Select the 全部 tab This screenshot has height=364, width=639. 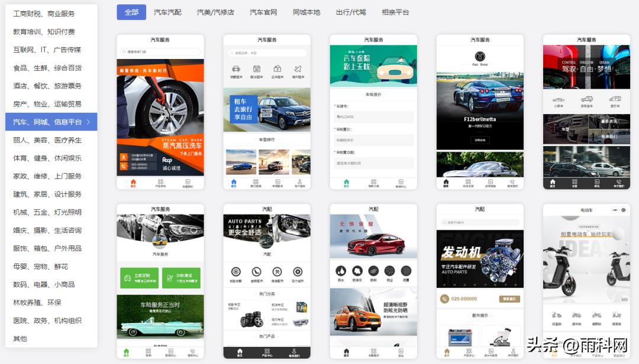click(131, 12)
